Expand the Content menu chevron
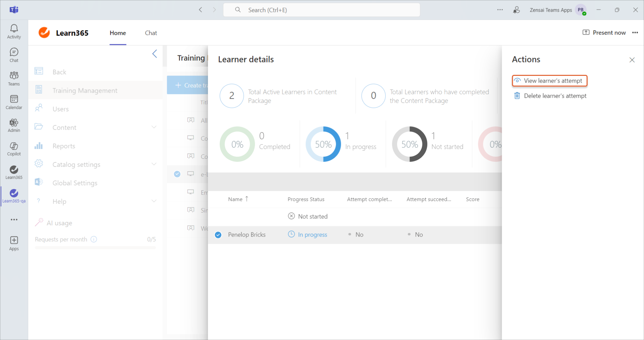Screen dimensions: 644x340 click(154, 127)
